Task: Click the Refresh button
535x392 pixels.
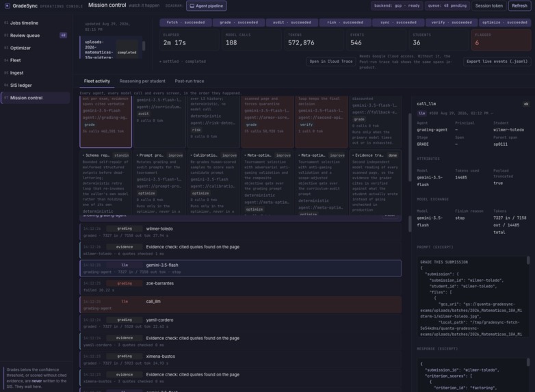Action: tap(519, 5)
